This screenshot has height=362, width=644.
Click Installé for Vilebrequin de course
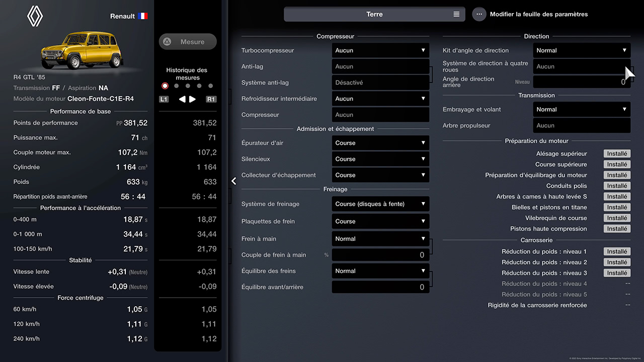tap(617, 218)
